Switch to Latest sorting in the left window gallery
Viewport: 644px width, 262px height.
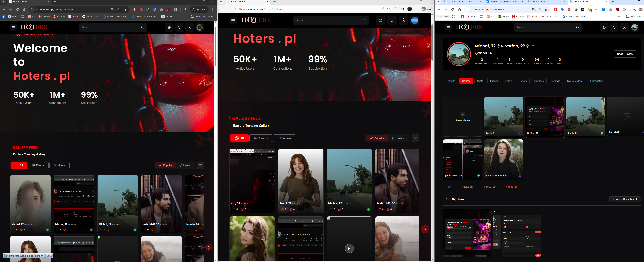[x=185, y=165]
